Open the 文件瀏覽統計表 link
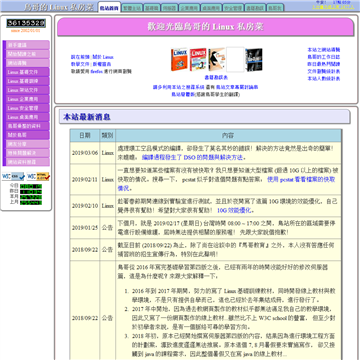The image size is (360, 360). click(x=324, y=71)
